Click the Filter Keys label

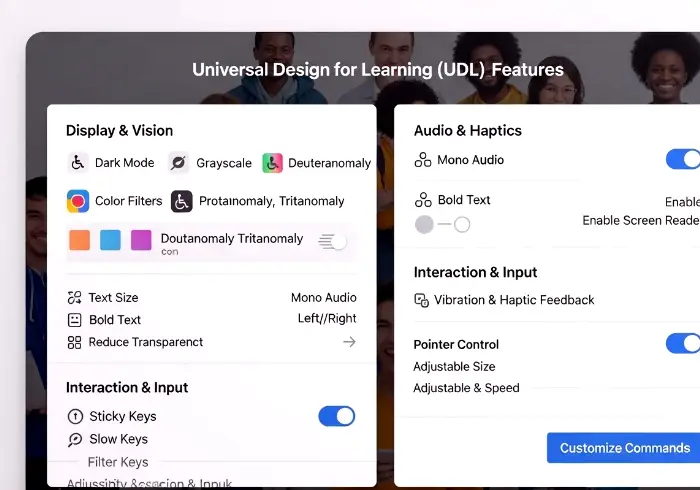pos(118,462)
